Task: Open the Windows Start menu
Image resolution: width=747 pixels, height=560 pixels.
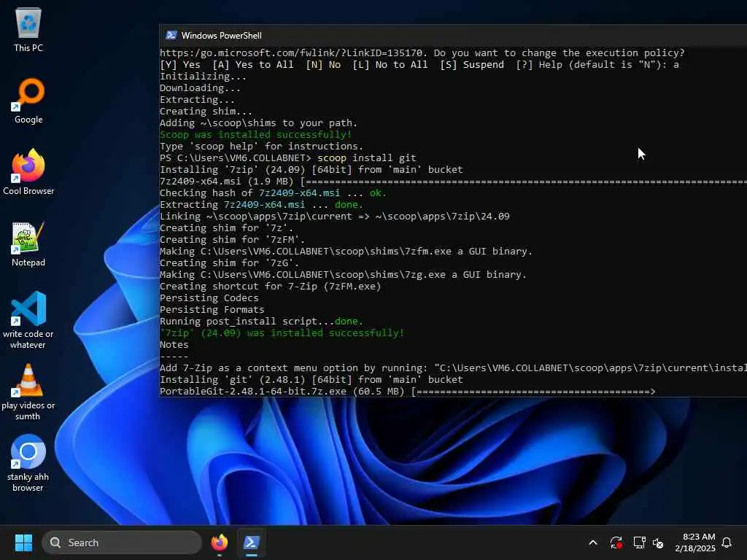Action: [23, 542]
